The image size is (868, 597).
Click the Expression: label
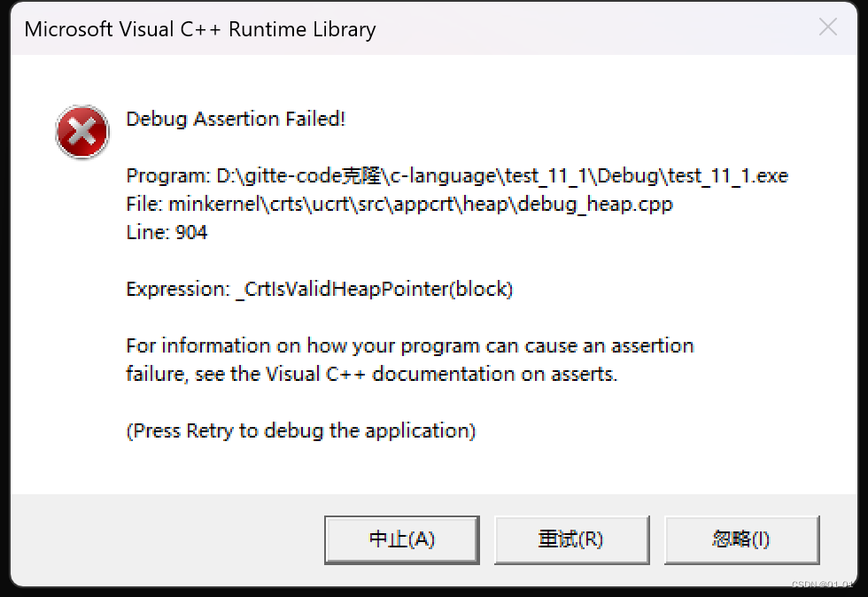(177, 289)
